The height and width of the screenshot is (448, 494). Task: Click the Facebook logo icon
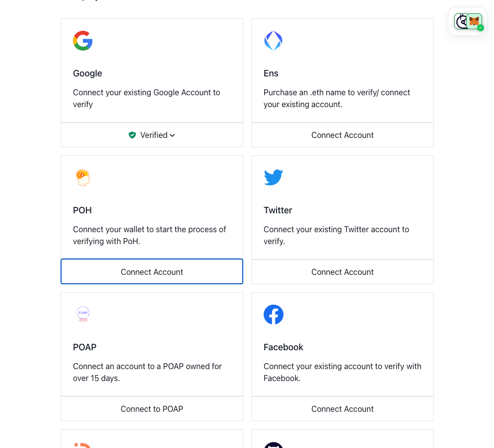click(274, 315)
